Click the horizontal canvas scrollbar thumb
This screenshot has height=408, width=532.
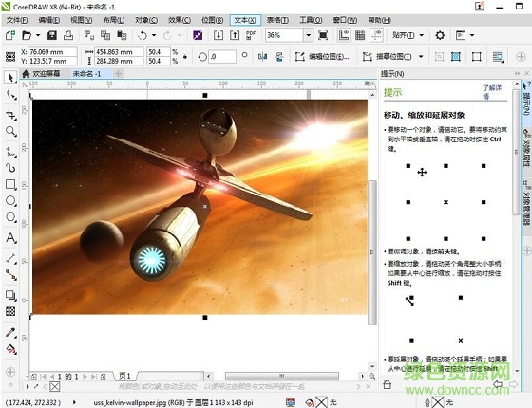[x=282, y=376]
